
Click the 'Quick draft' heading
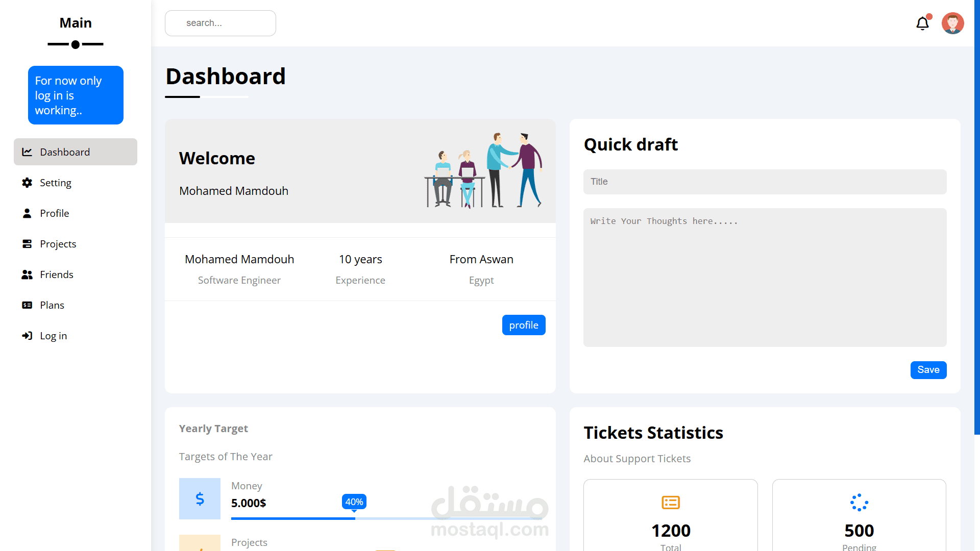point(631,144)
